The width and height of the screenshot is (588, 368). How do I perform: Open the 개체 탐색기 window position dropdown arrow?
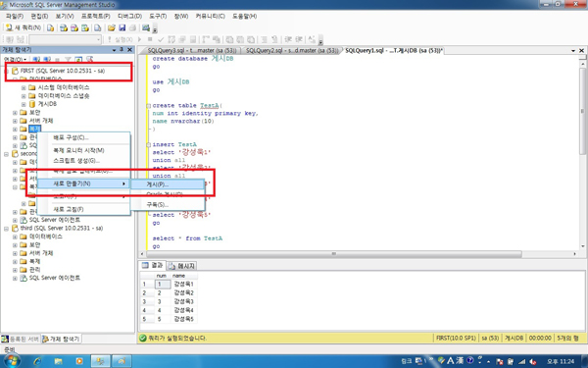(x=114, y=50)
